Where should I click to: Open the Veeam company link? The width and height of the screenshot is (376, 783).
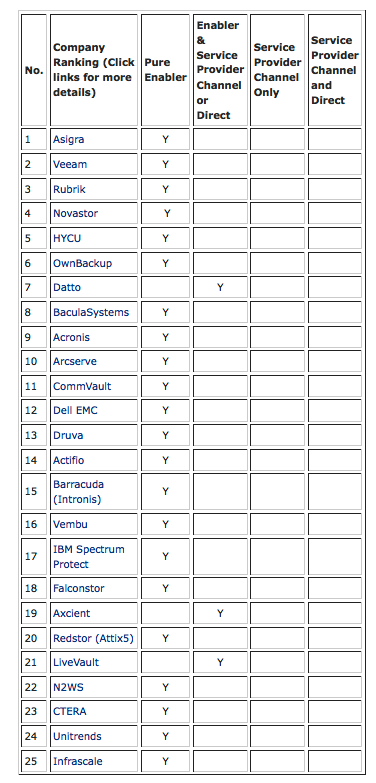pyautogui.click(x=70, y=164)
